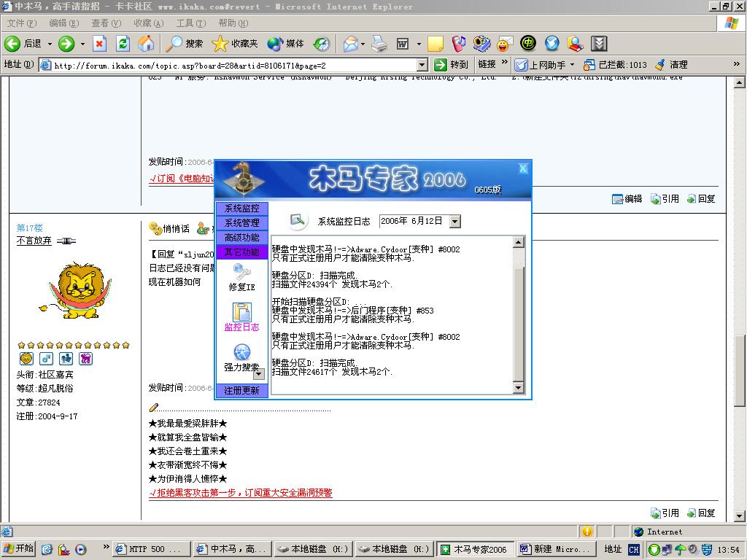Click the lion badge icon under stars
This screenshot has width=747, height=560.
click(x=26, y=359)
